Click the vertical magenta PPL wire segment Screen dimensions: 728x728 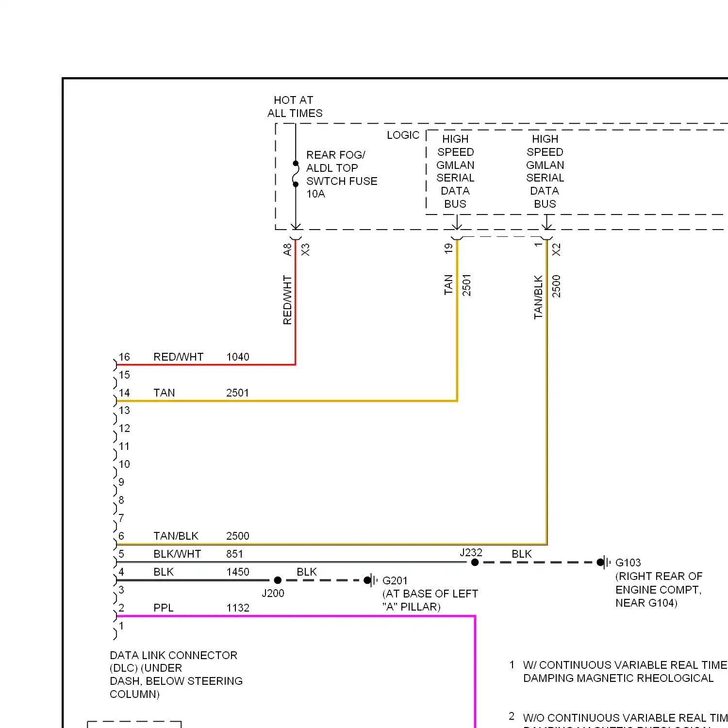tap(475, 672)
